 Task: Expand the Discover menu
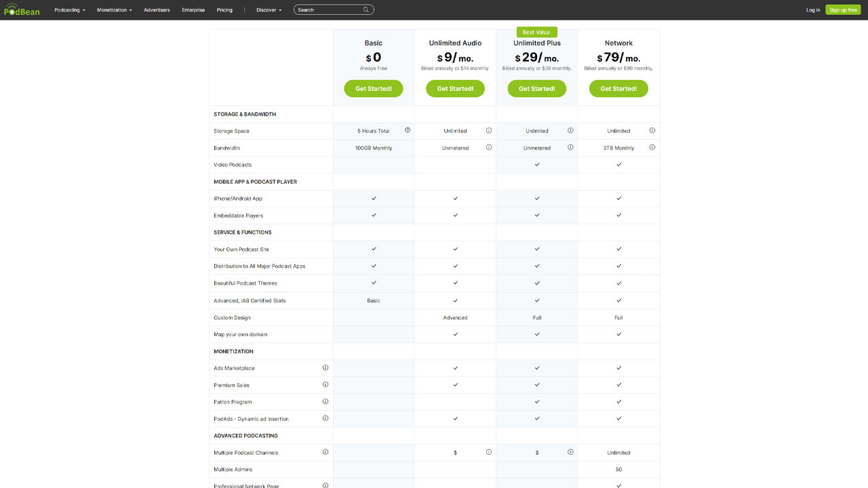click(269, 10)
